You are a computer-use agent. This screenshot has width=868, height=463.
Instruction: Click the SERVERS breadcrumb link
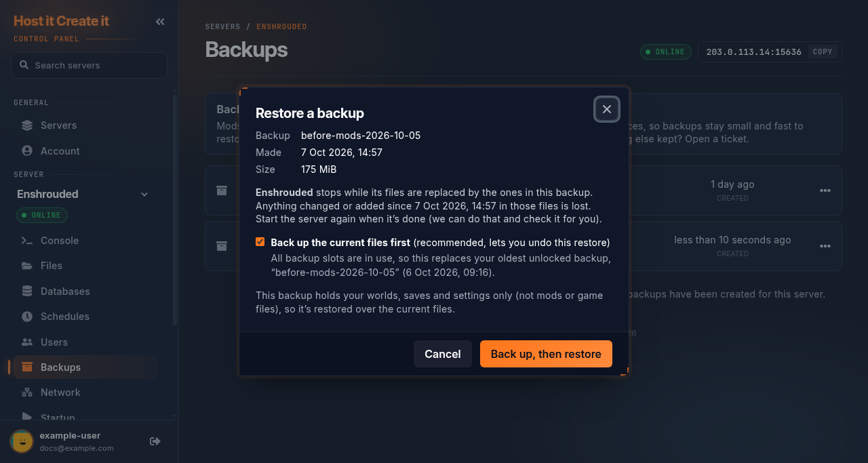click(223, 27)
